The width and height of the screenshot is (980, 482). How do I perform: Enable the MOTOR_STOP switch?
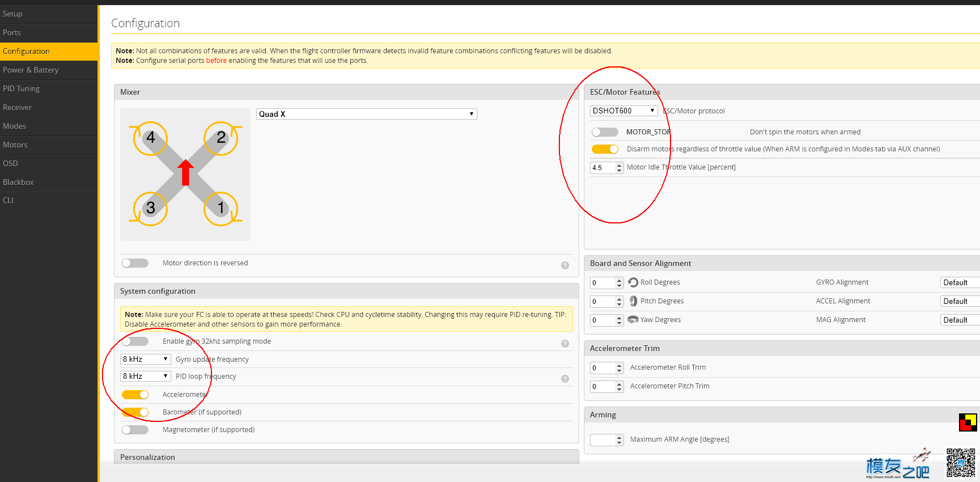point(605,132)
